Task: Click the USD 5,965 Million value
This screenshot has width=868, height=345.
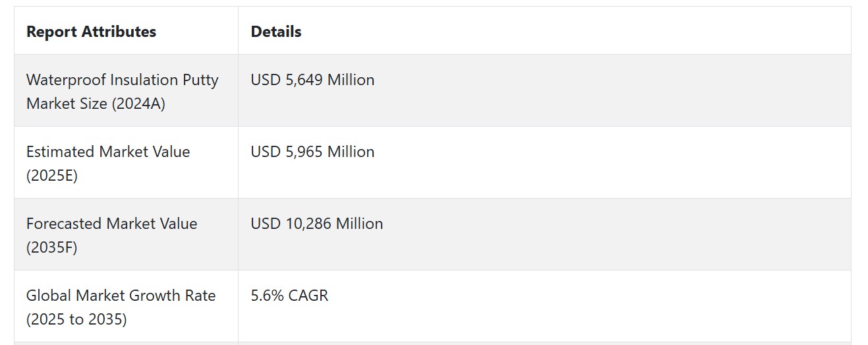Action: point(312,152)
